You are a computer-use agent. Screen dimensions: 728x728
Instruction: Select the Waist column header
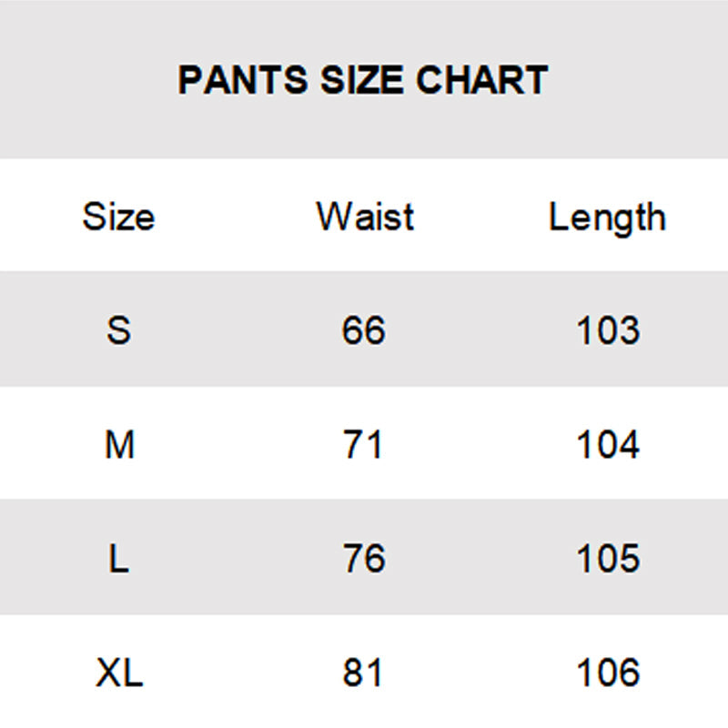[365, 217]
